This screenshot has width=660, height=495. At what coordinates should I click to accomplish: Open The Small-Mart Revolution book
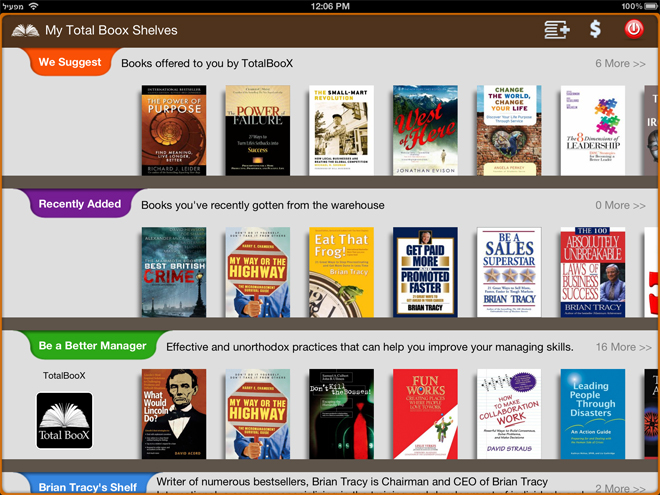(341, 130)
